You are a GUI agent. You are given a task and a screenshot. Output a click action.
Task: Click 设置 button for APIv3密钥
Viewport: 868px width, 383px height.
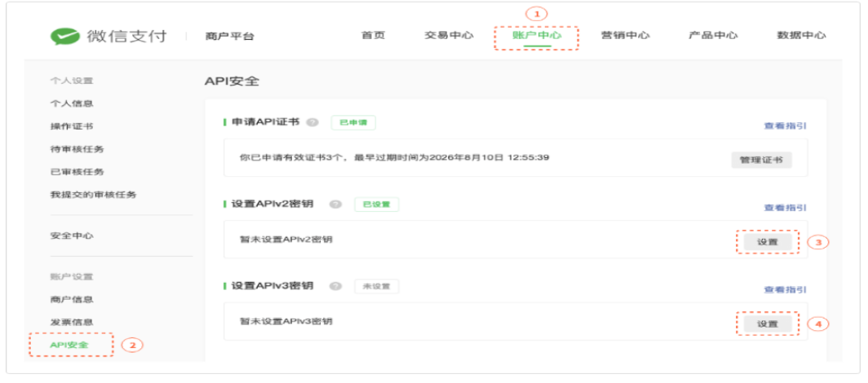click(767, 324)
